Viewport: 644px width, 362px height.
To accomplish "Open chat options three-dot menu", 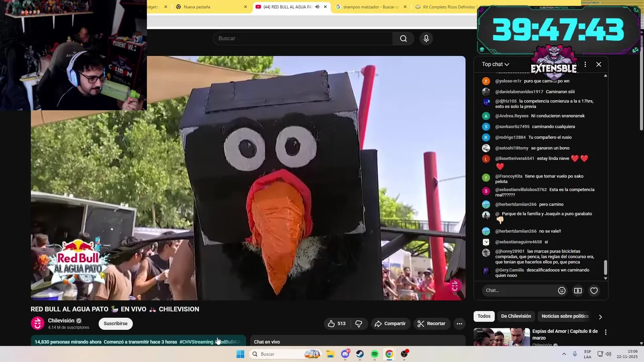I will (x=585, y=64).
